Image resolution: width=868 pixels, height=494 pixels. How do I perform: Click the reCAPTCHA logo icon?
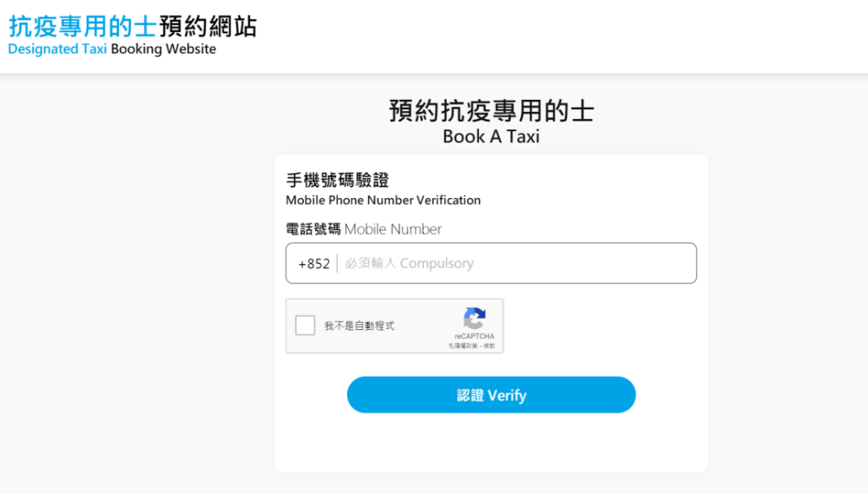(474, 318)
